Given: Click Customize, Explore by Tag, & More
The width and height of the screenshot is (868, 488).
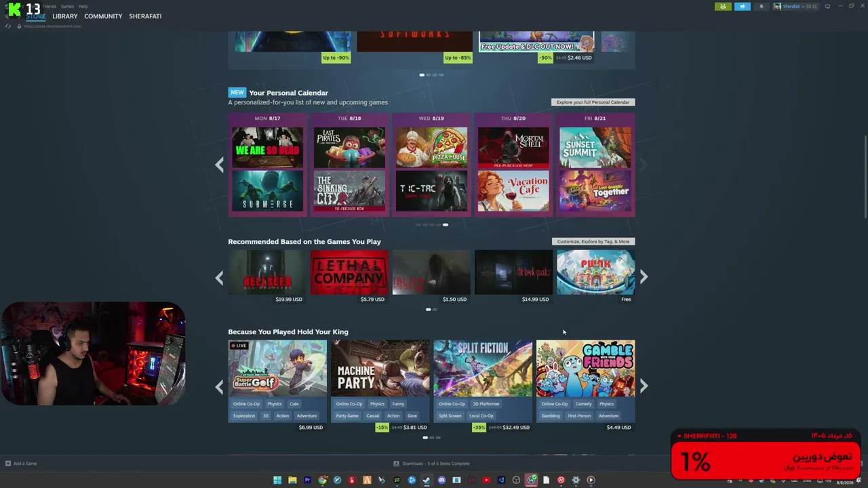Looking at the screenshot, I should [x=593, y=241].
